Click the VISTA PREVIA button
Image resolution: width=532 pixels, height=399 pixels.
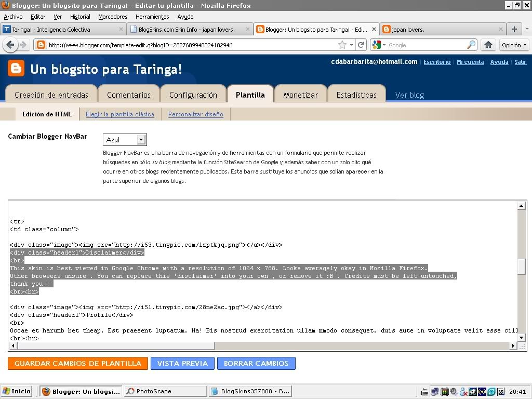pos(182,363)
